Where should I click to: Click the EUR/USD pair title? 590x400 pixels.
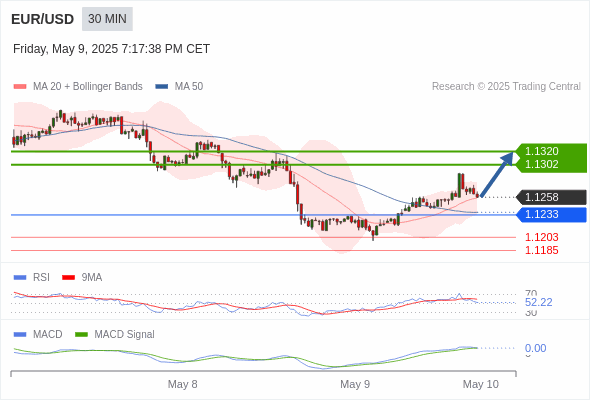(43, 19)
